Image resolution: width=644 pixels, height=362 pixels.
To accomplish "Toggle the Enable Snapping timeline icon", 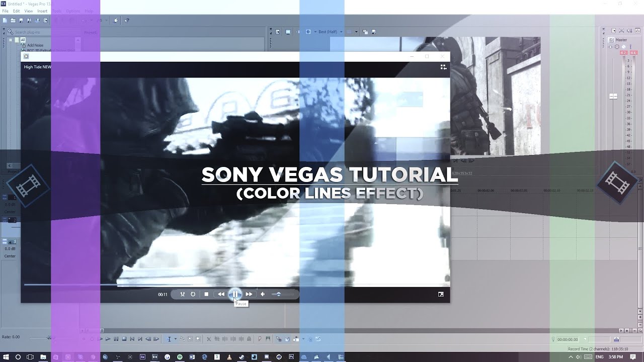I will click(279, 339).
